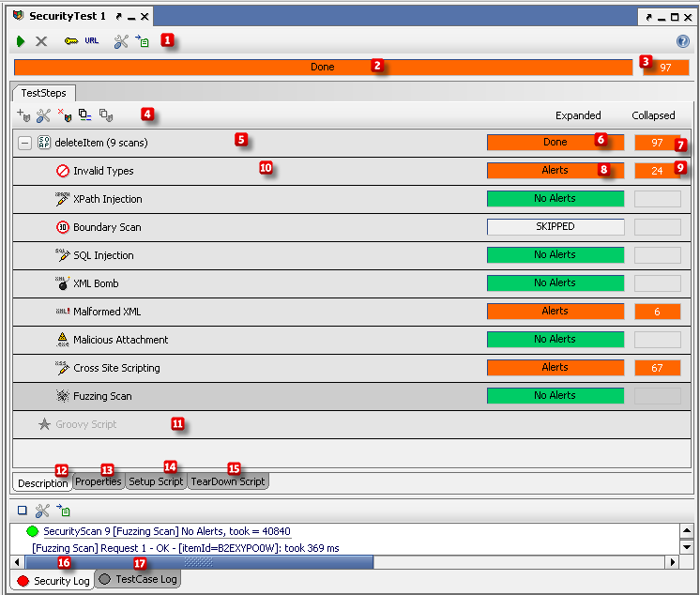Set endpoint using the URL icon
The height and width of the screenshot is (595, 700).
[x=92, y=40]
